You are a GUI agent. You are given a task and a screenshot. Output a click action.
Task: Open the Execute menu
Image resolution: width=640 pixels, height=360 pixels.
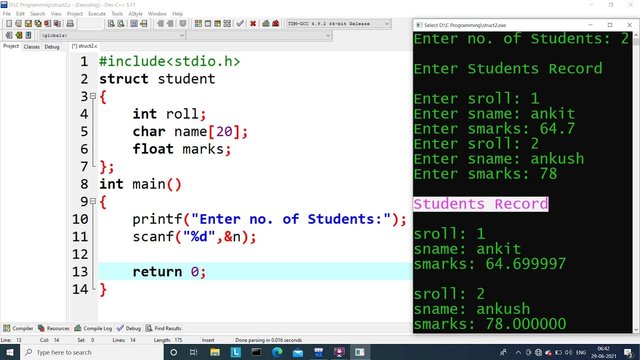pos(97,13)
